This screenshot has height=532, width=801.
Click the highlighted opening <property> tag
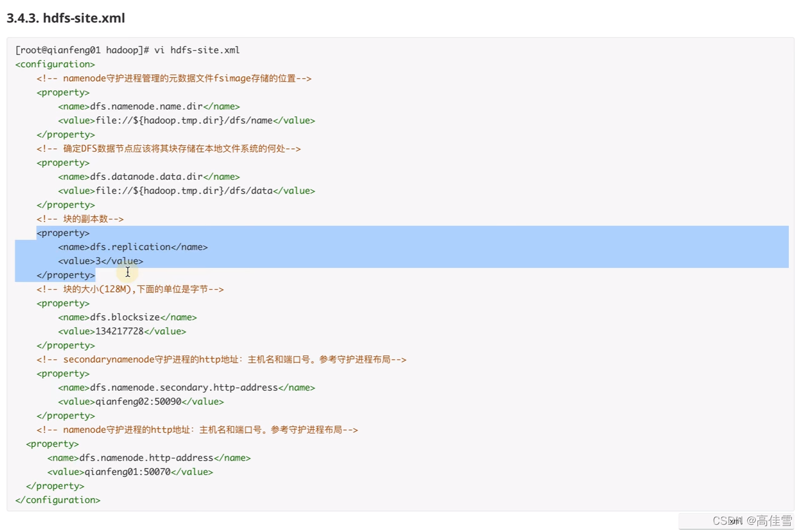[63, 233]
